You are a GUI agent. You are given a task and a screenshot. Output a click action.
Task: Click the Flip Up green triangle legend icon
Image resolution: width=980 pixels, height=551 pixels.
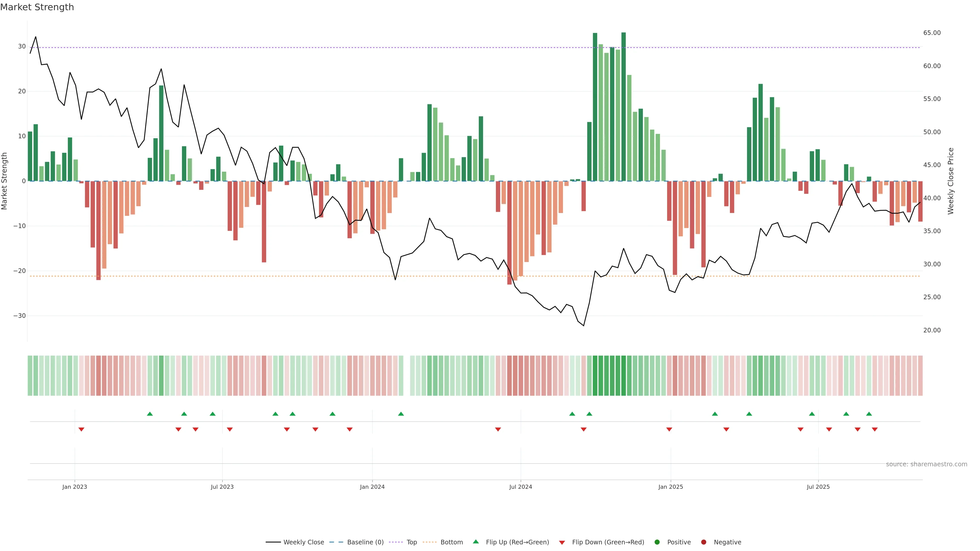click(475, 542)
